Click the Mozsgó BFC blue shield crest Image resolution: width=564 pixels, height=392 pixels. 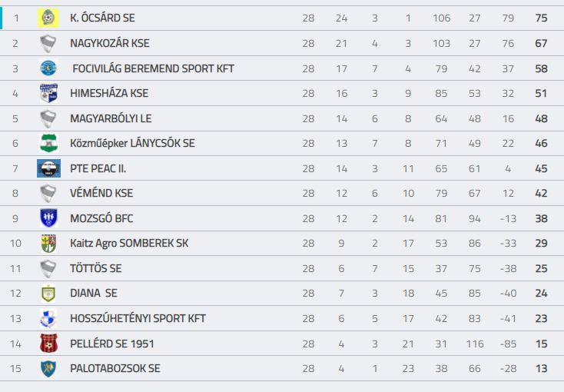48,218
